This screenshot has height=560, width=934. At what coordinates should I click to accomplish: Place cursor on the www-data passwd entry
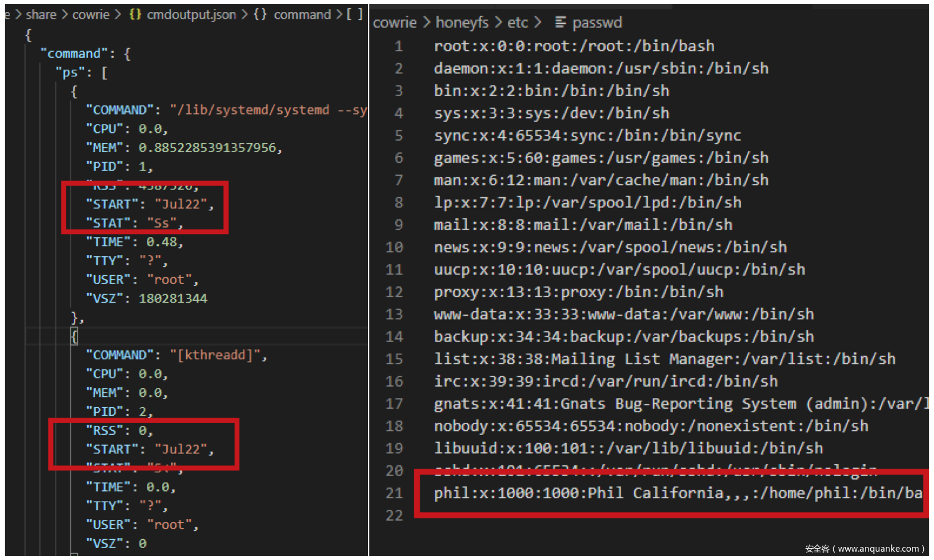pos(623,315)
